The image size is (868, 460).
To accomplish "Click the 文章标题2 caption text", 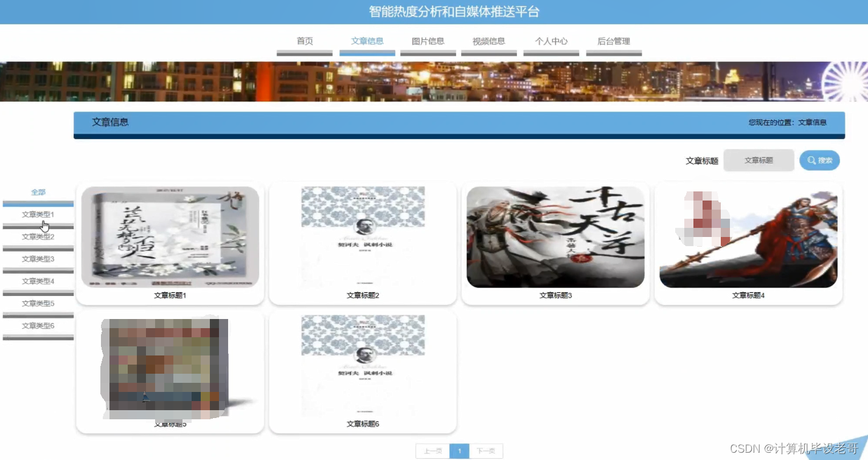I will 363,295.
